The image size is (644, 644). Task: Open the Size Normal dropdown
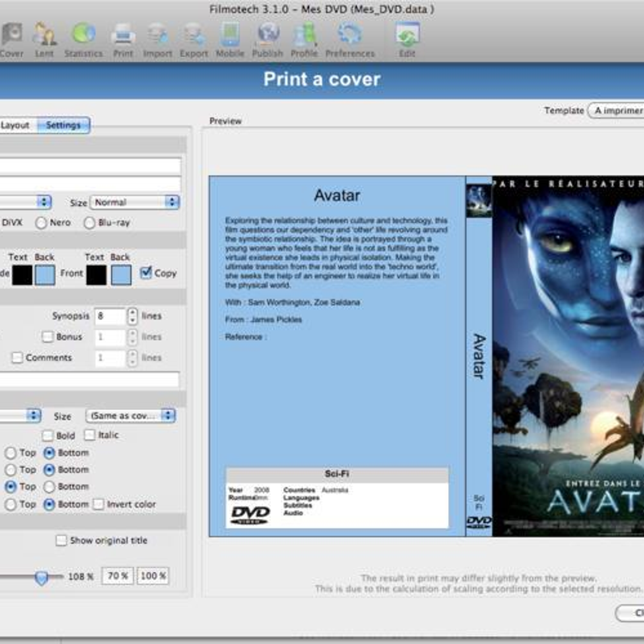point(135,202)
